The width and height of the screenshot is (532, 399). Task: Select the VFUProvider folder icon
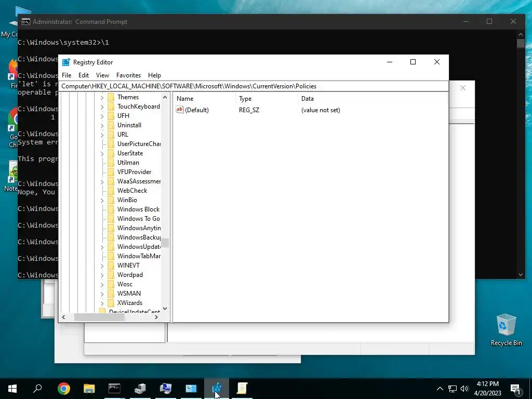point(111,172)
